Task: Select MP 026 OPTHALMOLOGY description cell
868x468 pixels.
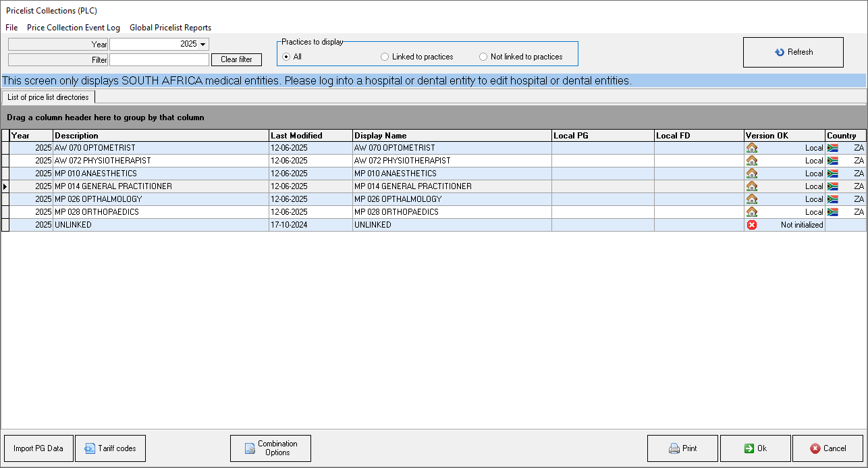Action: [161, 199]
